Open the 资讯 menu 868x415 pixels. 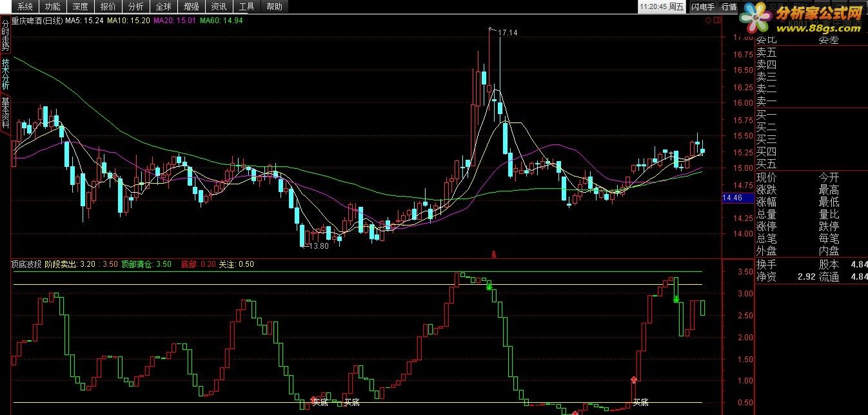click(219, 6)
